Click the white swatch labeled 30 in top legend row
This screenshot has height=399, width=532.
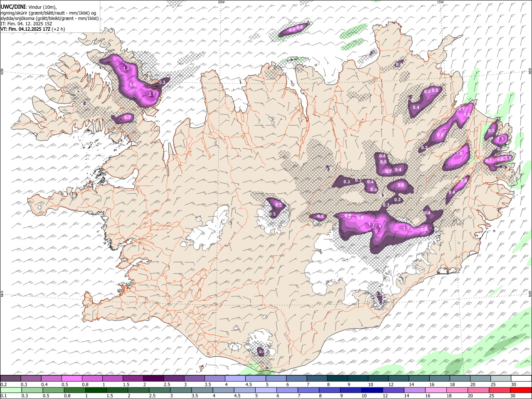(x=521, y=379)
